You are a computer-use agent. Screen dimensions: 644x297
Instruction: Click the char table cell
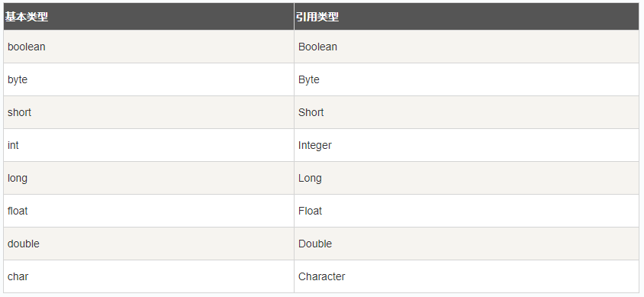(149, 277)
